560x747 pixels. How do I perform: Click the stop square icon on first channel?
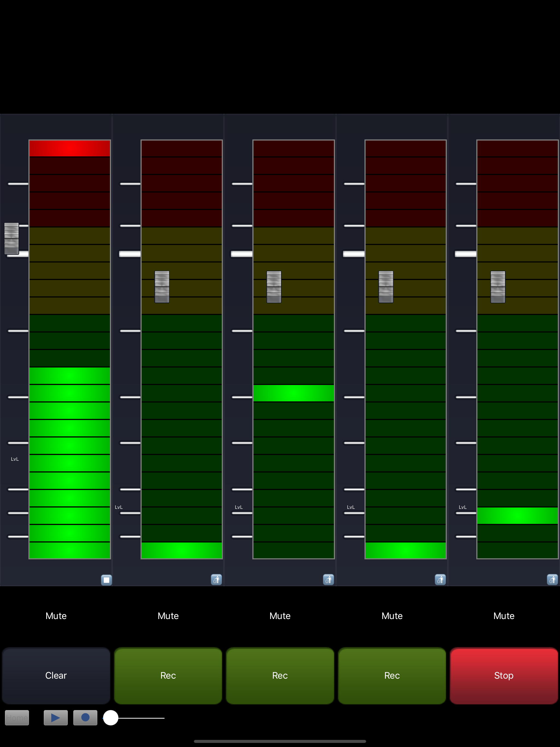(x=106, y=580)
